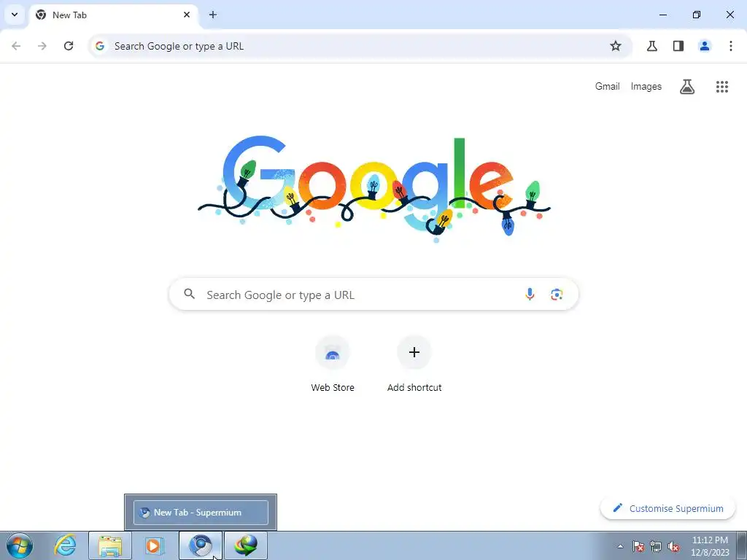The width and height of the screenshot is (747, 560).
Task: Select the New Tab browser tab
Action: coord(114,15)
